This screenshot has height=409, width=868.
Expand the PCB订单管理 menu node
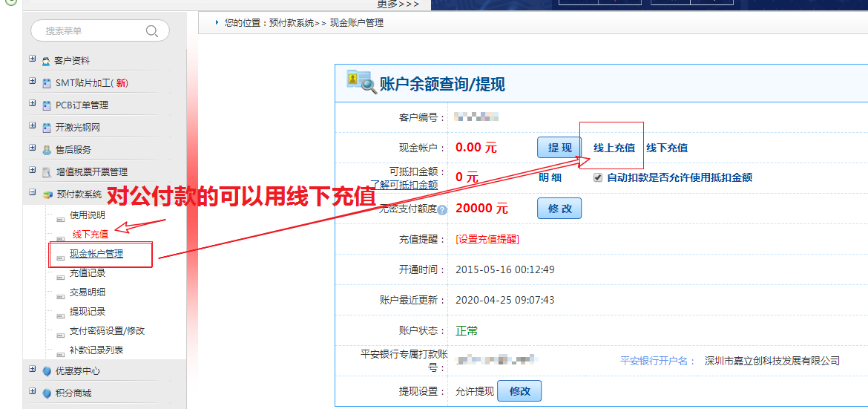click(32, 104)
